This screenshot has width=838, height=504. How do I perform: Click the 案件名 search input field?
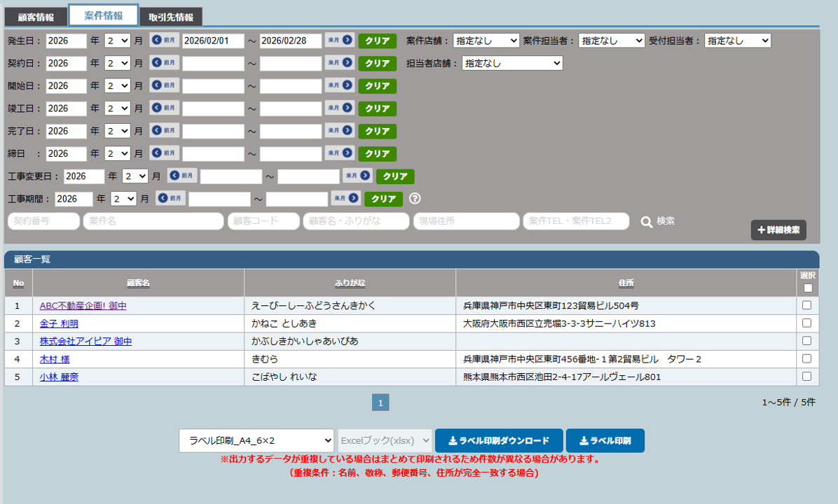click(153, 221)
